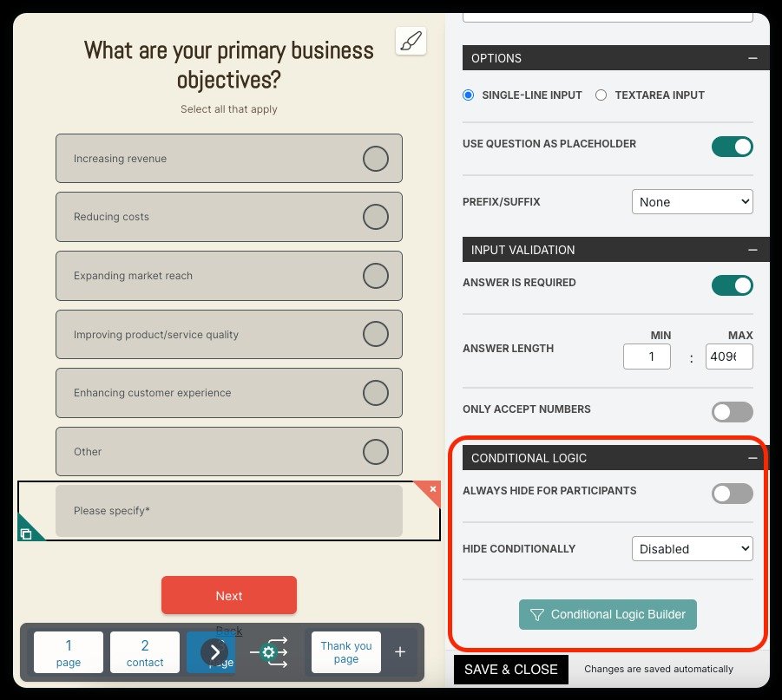Select Single-line input option

[468, 95]
